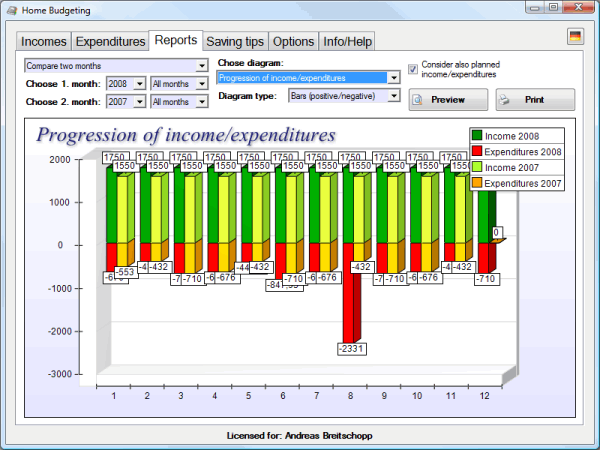Toggle Consider also planned income/expenditures checkbox
This screenshot has width=600, height=450.
tap(412, 69)
